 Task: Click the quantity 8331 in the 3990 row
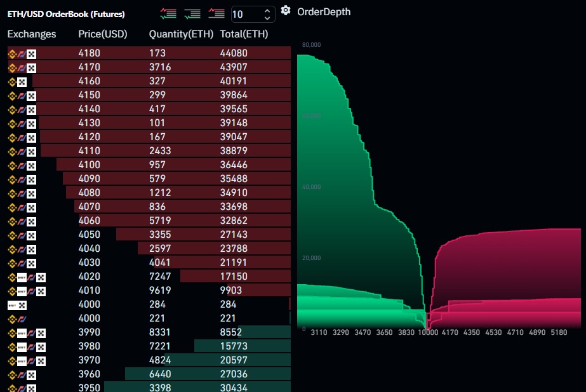coord(160,332)
